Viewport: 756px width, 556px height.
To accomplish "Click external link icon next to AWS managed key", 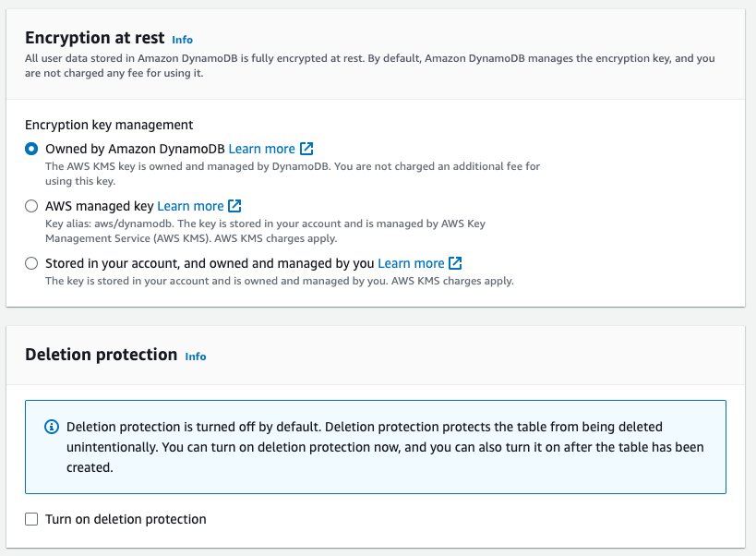I will (235, 206).
